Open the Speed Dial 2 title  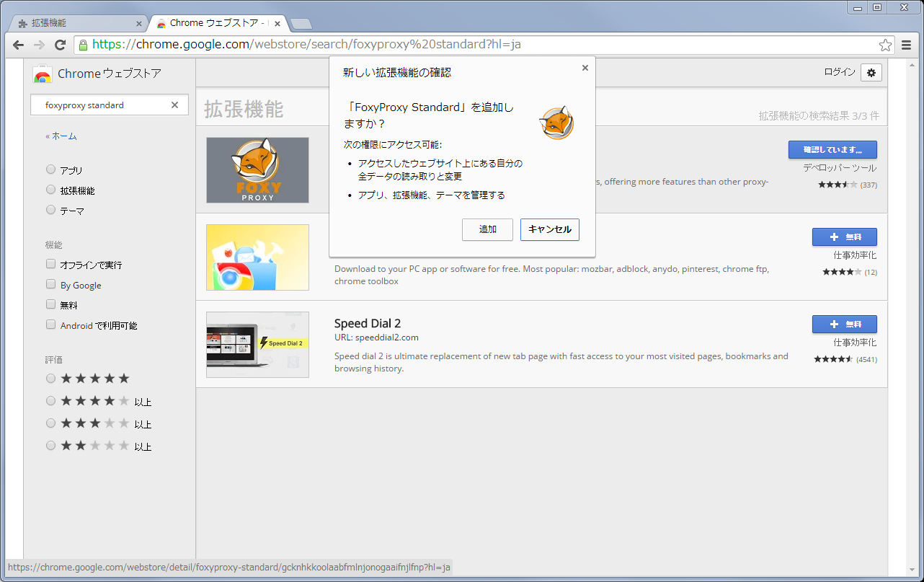point(368,323)
